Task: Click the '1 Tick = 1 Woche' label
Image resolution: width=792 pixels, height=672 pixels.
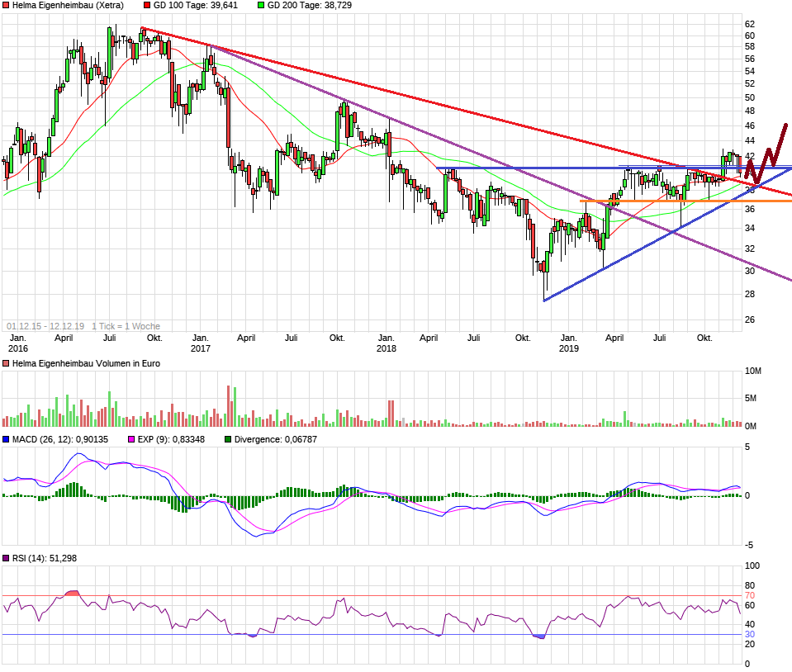Action: click(126, 326)
